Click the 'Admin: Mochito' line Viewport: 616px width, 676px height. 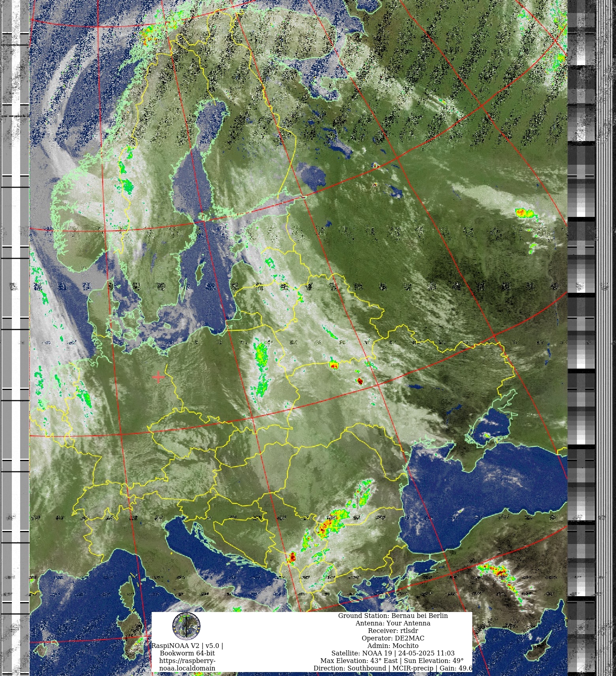click(x=393, y=646)
